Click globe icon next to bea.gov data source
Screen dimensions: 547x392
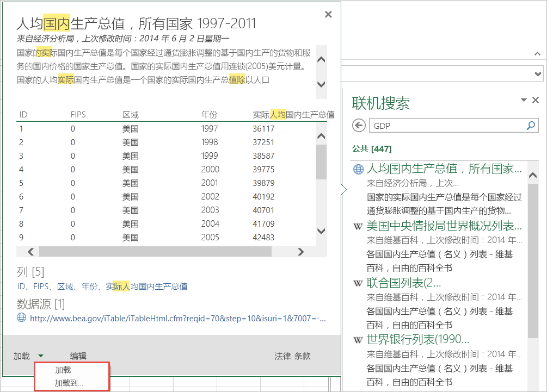click(22, 318)
